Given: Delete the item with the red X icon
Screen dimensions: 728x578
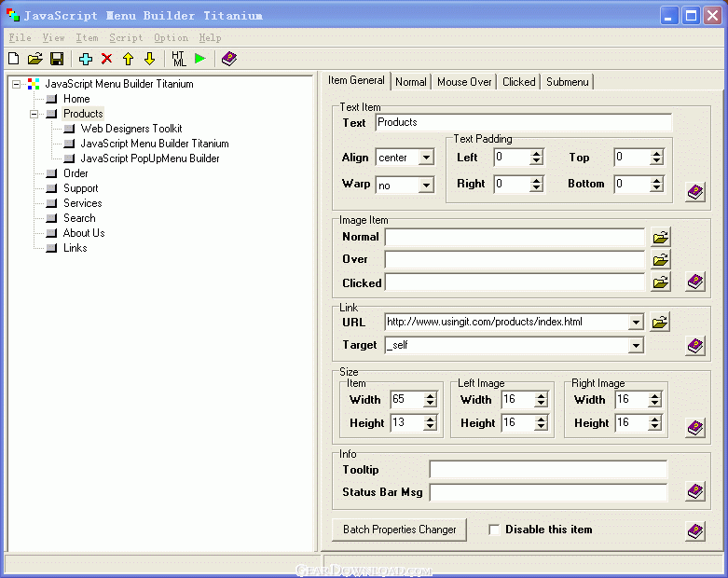Looking at the screenshot, I should tap(107, 59).
